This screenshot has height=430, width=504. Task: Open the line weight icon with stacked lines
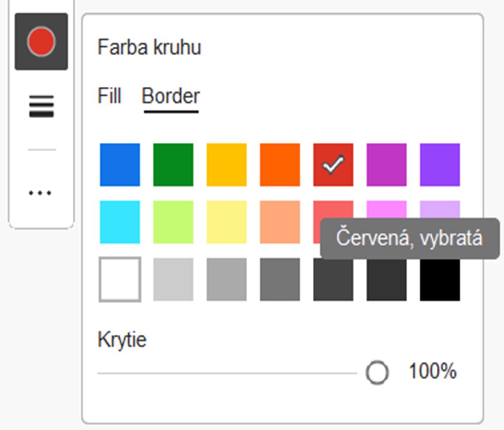(40, 105)
